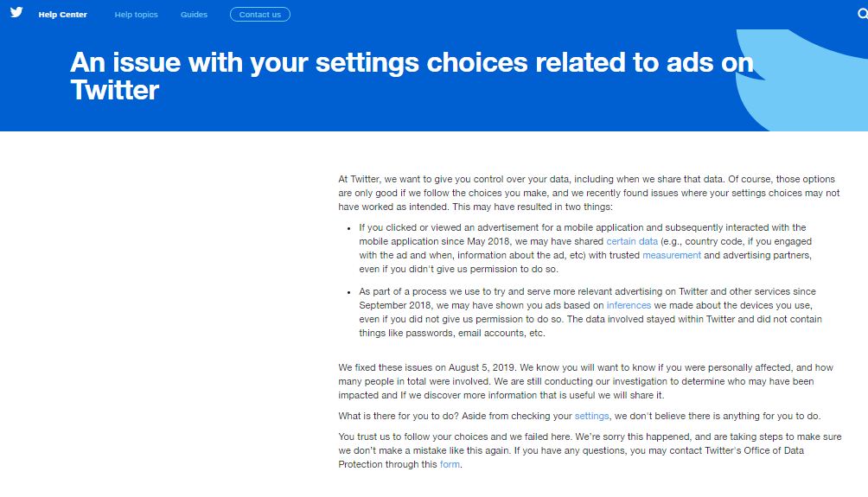This screenshot has height=497, width=868.
Task: Click the Twitter bird logo
Action: pos(16,13)
